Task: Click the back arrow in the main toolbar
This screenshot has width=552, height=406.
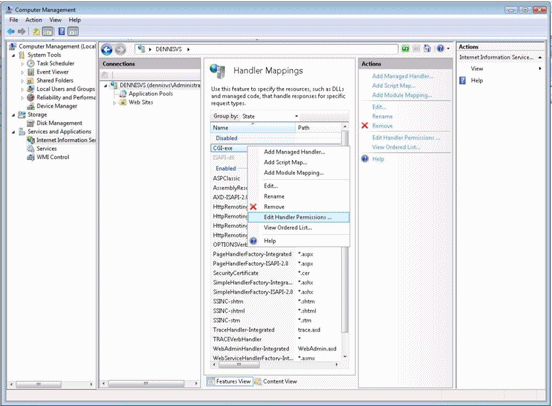Action: pos(11,32)
